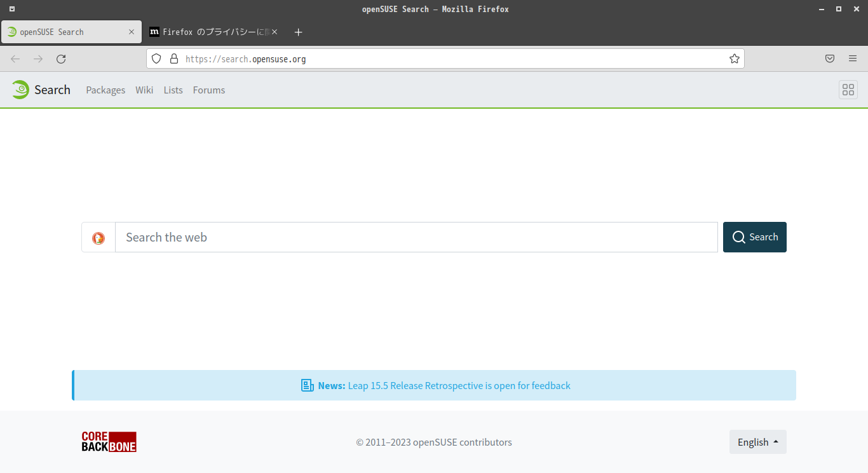Click the copyright text 2011–2023 openSUSE contributors

[x=434, y=442]
